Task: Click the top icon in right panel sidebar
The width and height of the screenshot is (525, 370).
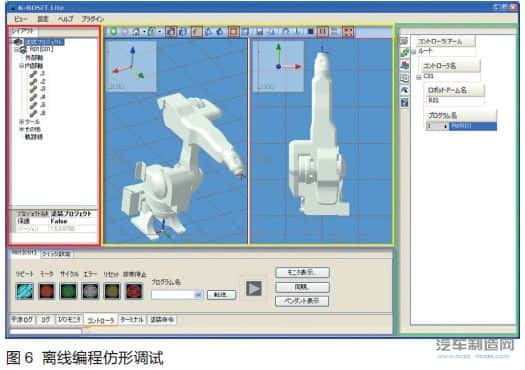Action: pos(404,41)
